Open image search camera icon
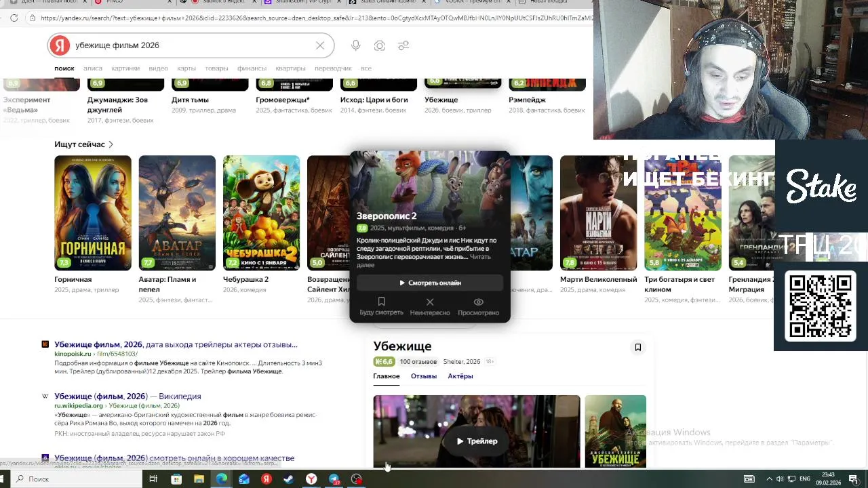 click(380, 45)
